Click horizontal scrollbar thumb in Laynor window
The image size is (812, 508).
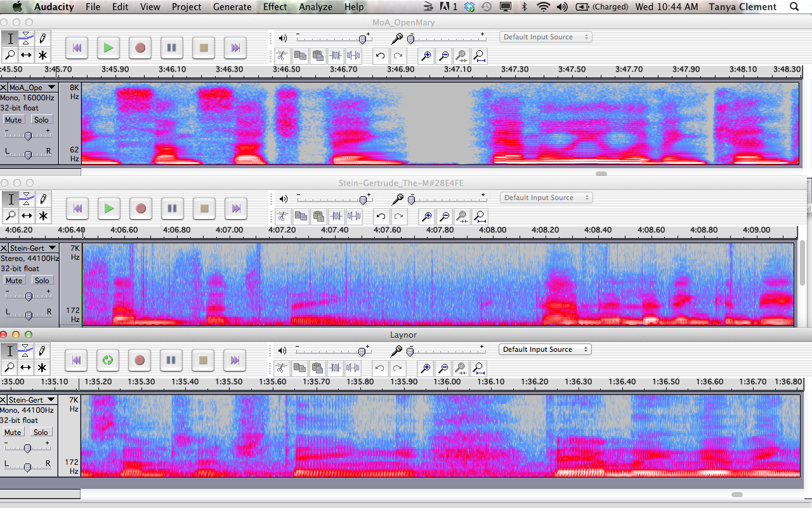(737, 494)
